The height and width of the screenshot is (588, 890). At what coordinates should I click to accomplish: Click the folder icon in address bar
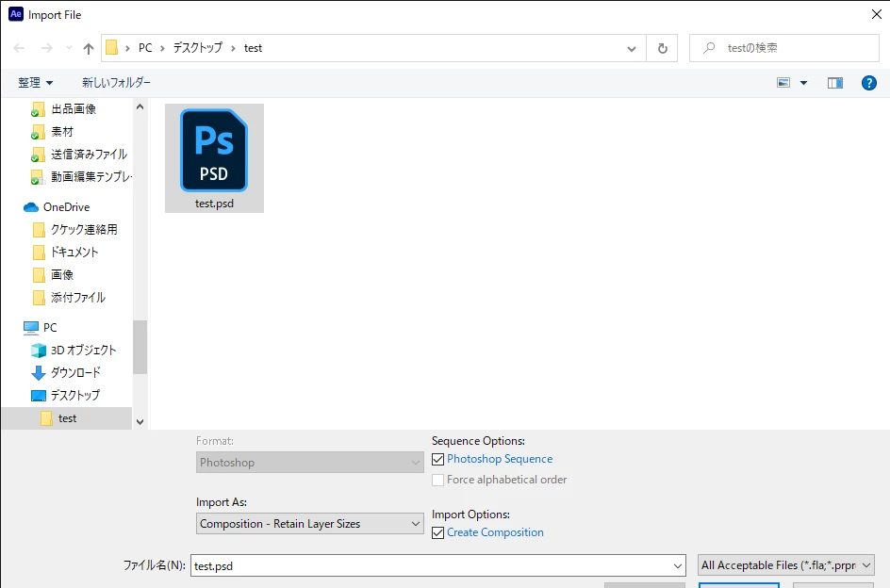pos(112,48)
